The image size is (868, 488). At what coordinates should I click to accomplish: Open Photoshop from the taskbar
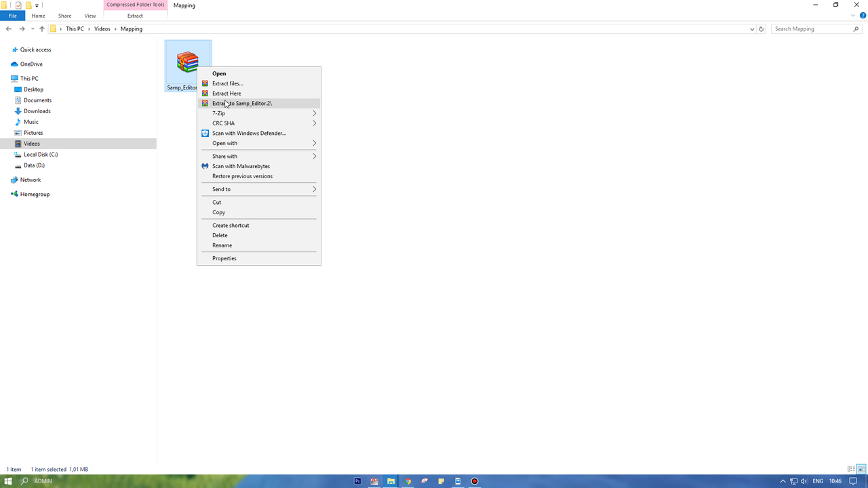pos(357,481)
